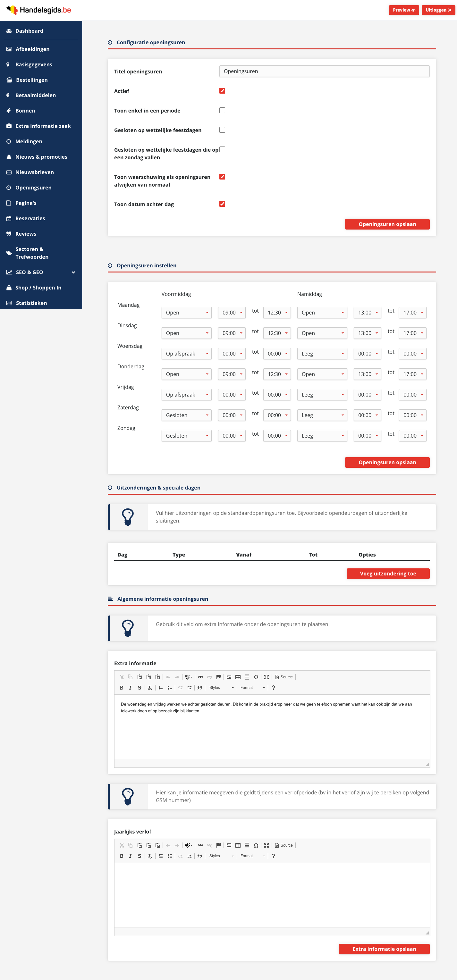Click Source button in Jaarlijks verlof editor

(x=284, y=845)
